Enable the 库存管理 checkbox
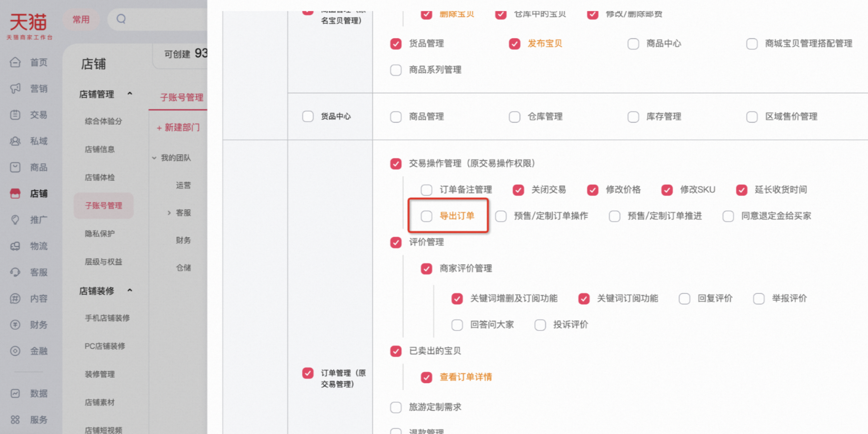This screenshot has height=434, width=868. click(633, 117)
